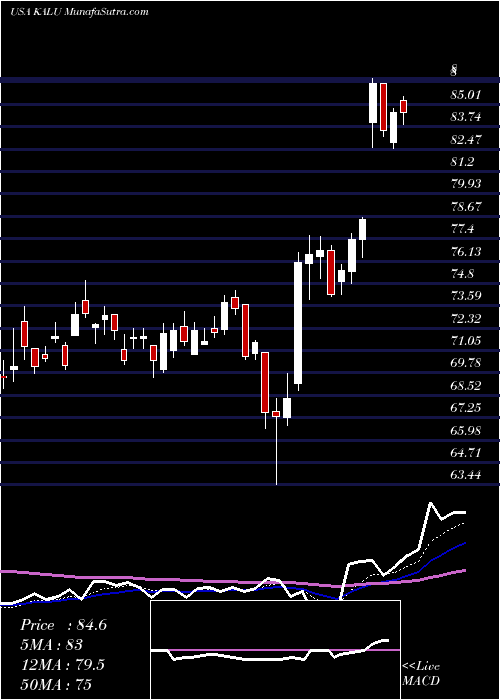Screen dimensions: 500x700
Task: Click the 68.52 price axis label
Action: click(x=466, y=385)
